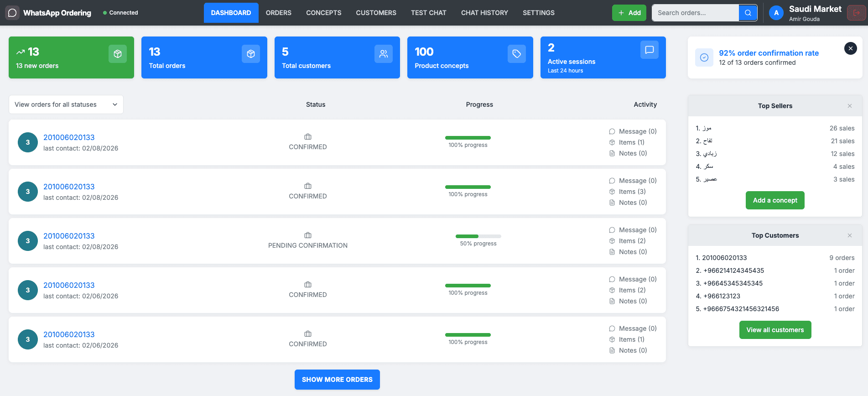Go to the ORDERS tab
868x396 pixels.
point(279,13)
